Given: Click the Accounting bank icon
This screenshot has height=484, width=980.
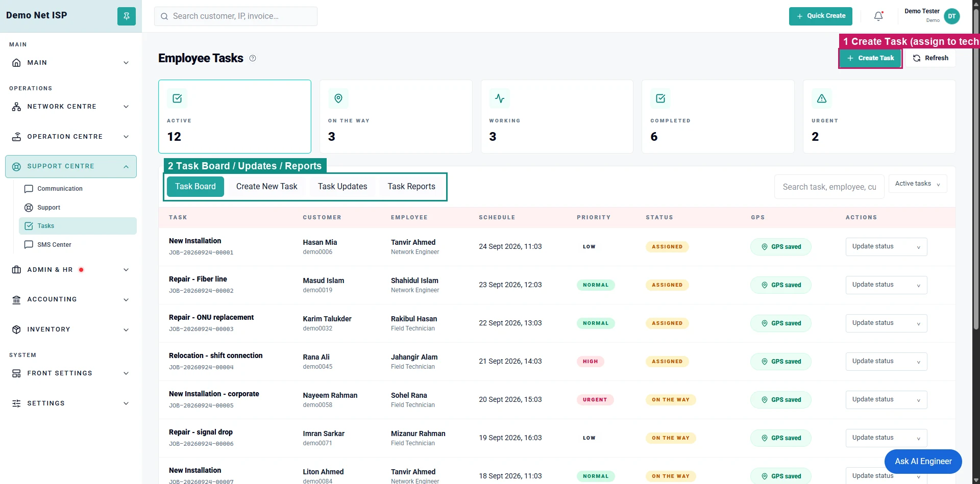Looking at the screenshot, I should pyautogui.click(x=16, y=299).
